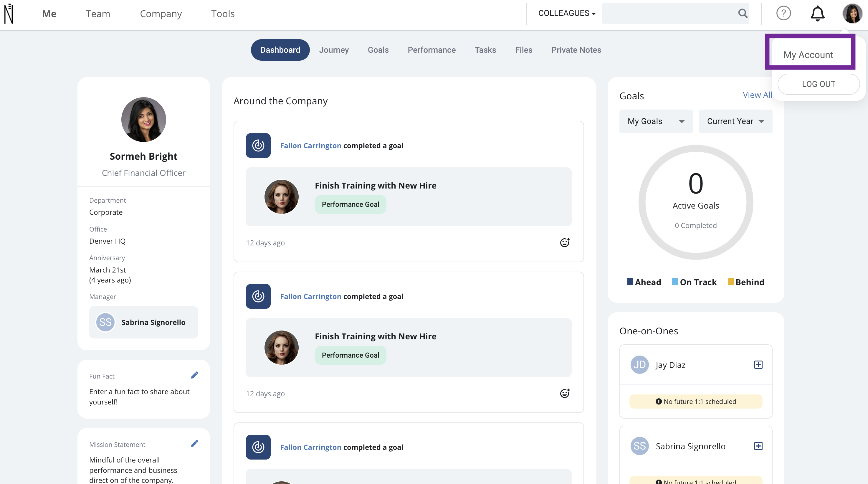Viewport: 868px width, 484px height.
Task: Click My Account in profile menu
Action: click(x=808, y=54)
